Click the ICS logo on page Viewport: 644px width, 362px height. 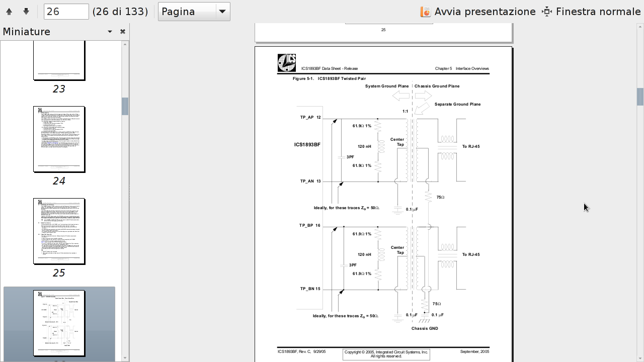pyautogui.click(x=287, y=63)
